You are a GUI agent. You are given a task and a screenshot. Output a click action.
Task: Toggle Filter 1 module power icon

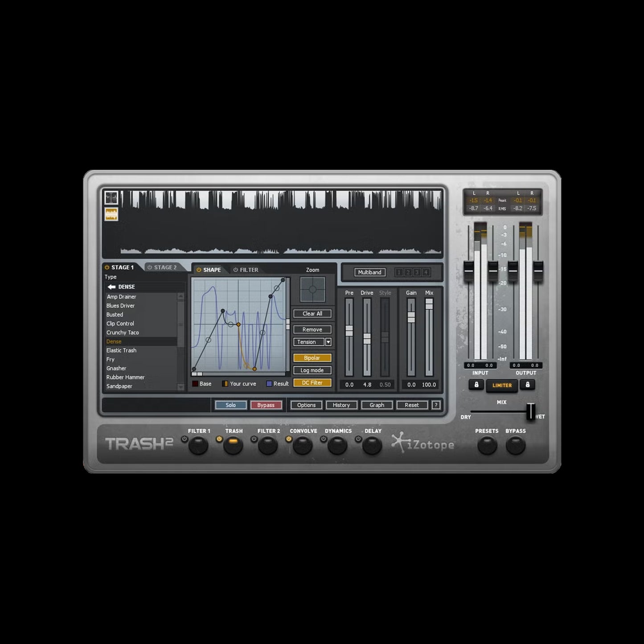click(x=184, y=439)
